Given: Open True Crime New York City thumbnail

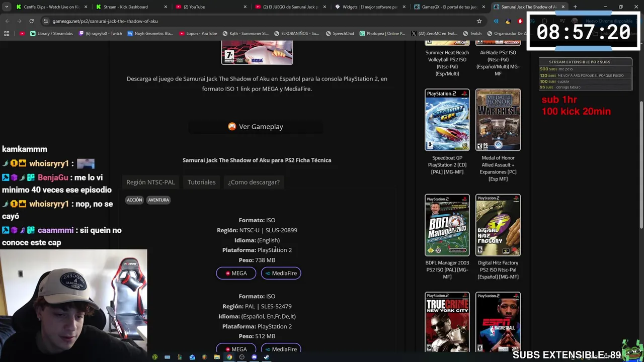Looking at the screenshot, I should coord(447,322).
